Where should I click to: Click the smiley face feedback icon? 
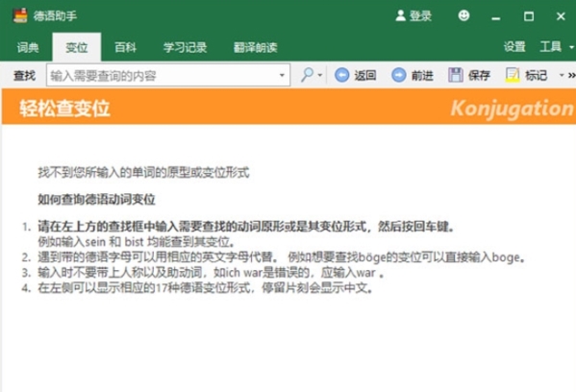point(463,15)
